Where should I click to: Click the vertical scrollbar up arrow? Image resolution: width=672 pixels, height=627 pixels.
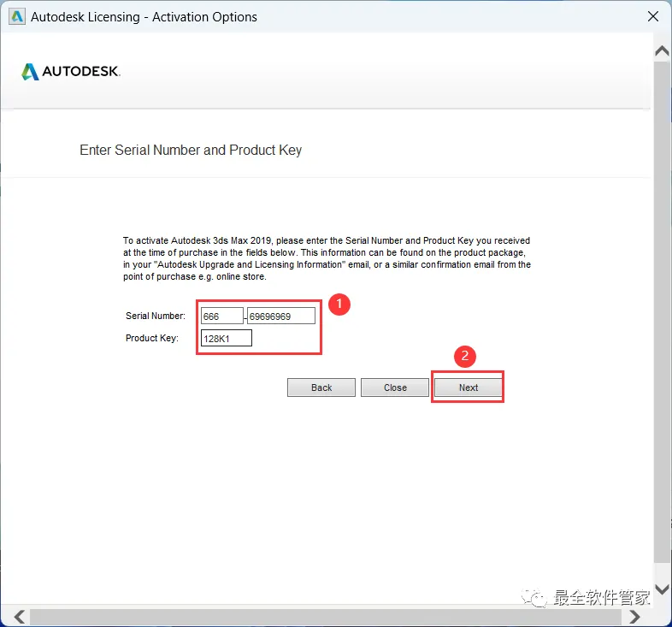662,51
